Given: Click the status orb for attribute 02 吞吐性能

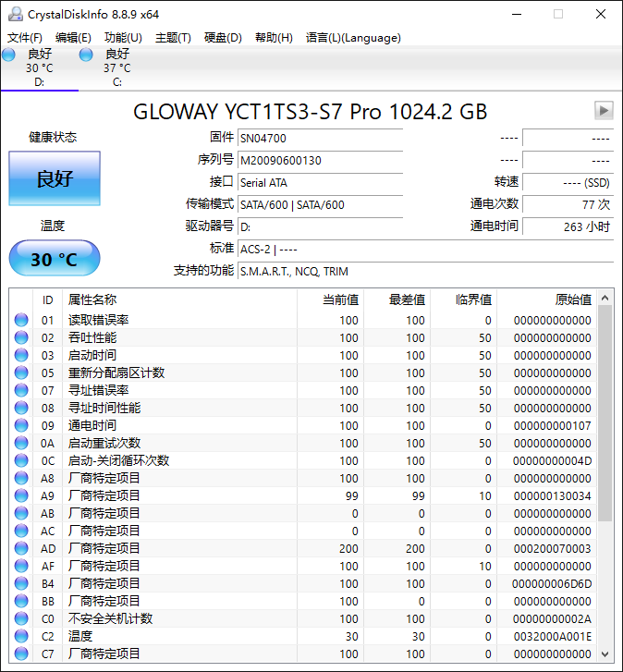Looking at the screenshot, I should (x=21, y=337).
